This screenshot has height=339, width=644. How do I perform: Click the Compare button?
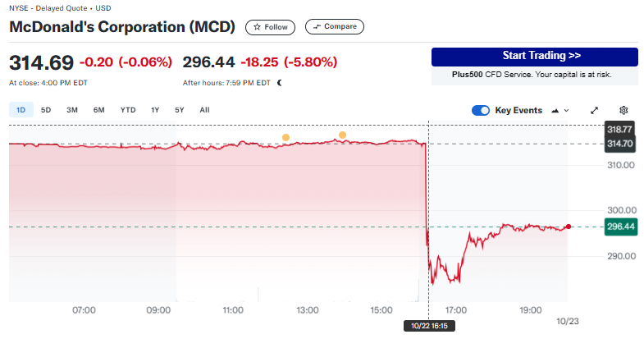pyautogui.click(x=335, y=27)
